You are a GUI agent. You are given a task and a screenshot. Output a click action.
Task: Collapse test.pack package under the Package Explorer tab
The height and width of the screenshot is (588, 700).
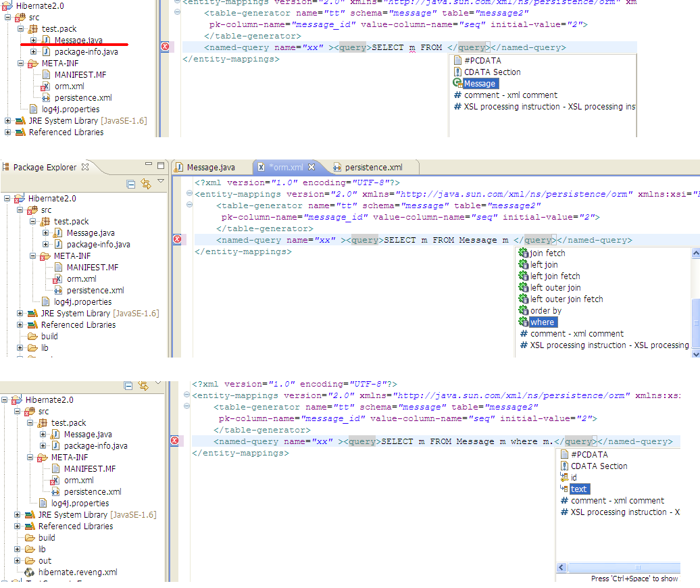pyautogui.click(x=33, y=222)
